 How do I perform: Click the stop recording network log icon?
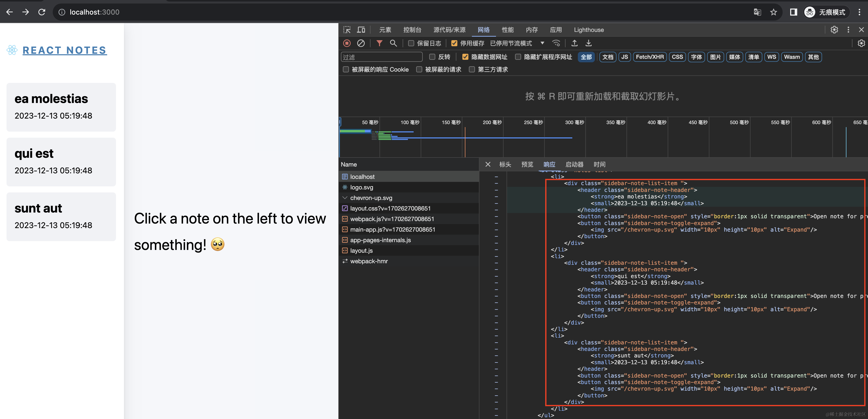click(347, 43)
